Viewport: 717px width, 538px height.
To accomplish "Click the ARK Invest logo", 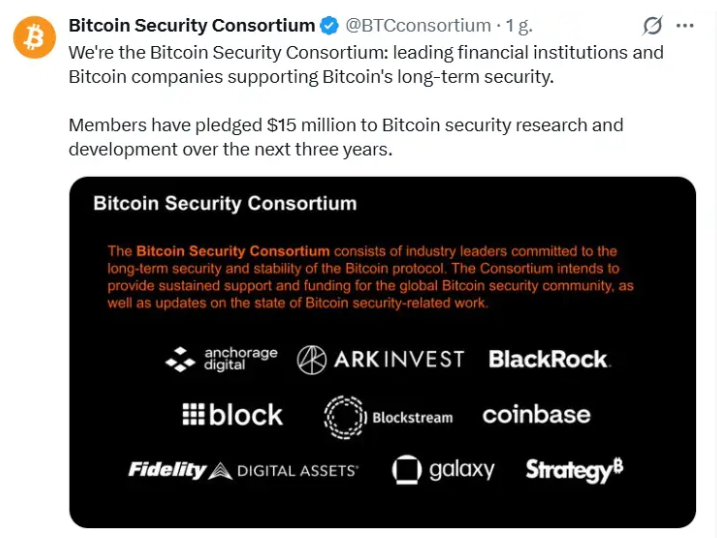I will click(x=380, y=359).
